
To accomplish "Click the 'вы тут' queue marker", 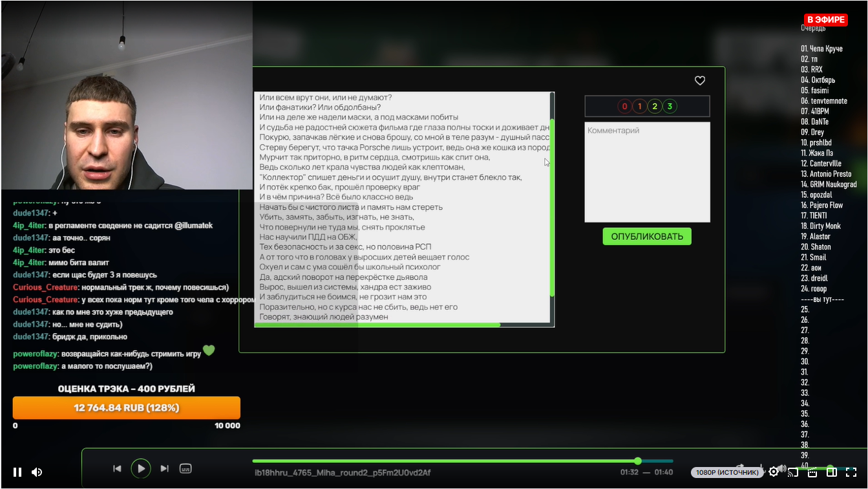I will point(823,299).
